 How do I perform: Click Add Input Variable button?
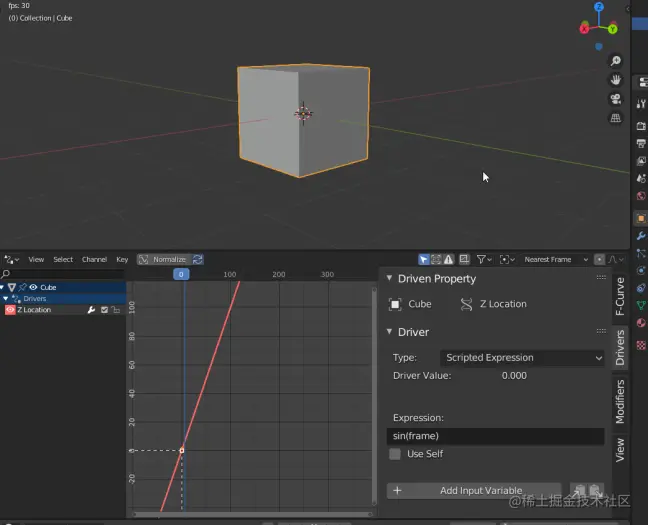(474, 490)
